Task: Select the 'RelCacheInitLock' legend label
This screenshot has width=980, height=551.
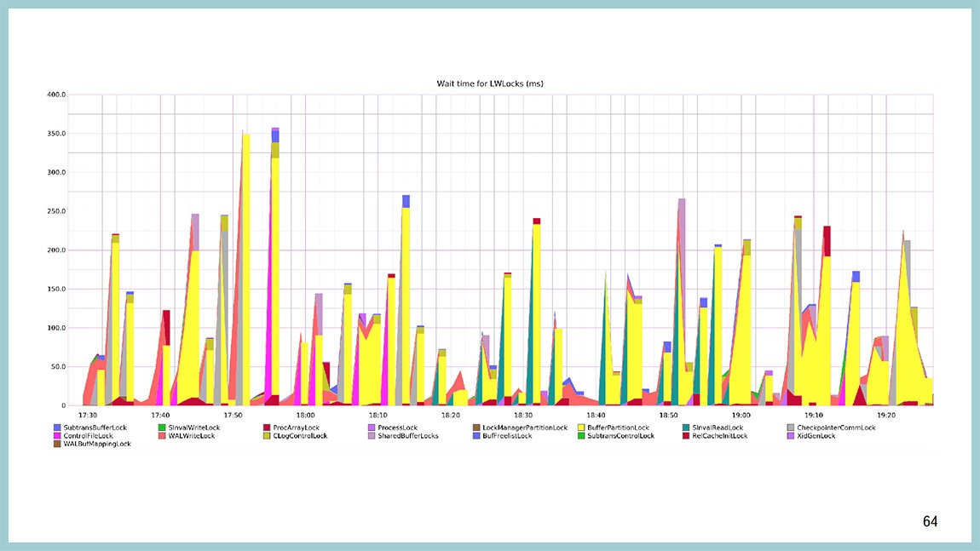Action: (720, 436)
